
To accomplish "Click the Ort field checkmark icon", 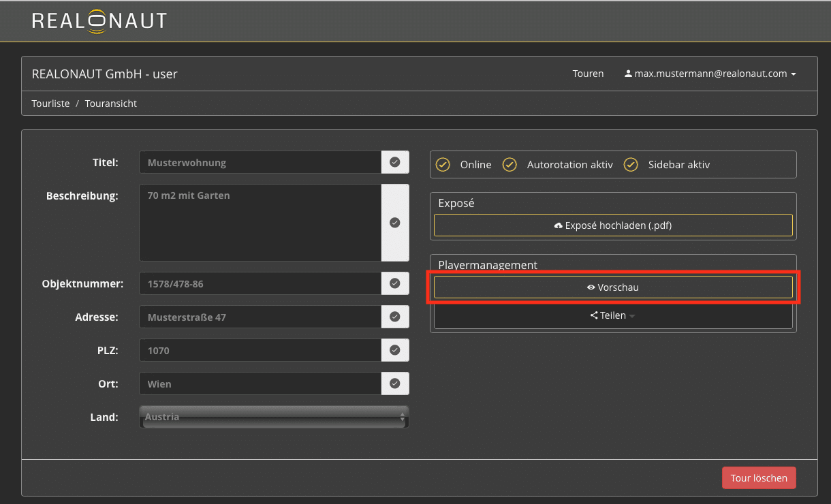I will 395,383.
